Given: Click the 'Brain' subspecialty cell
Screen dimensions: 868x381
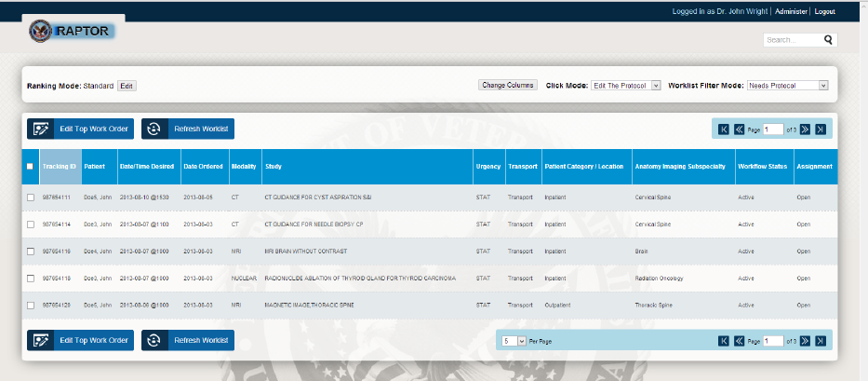Looking at the screenshot, I should point(642,252).
